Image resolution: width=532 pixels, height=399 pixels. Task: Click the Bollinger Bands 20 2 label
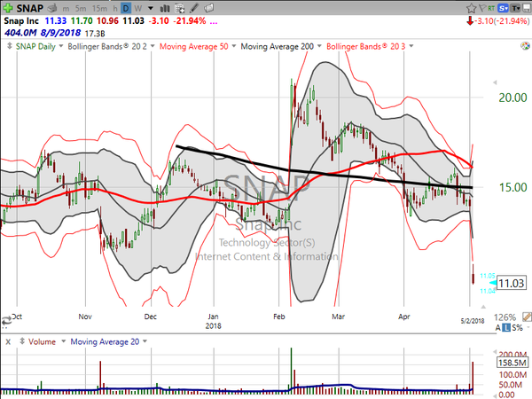[107, 46]
